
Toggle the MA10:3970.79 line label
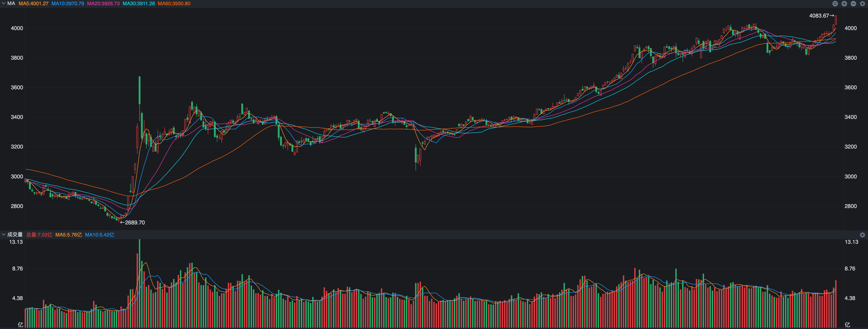click(68, 4)
